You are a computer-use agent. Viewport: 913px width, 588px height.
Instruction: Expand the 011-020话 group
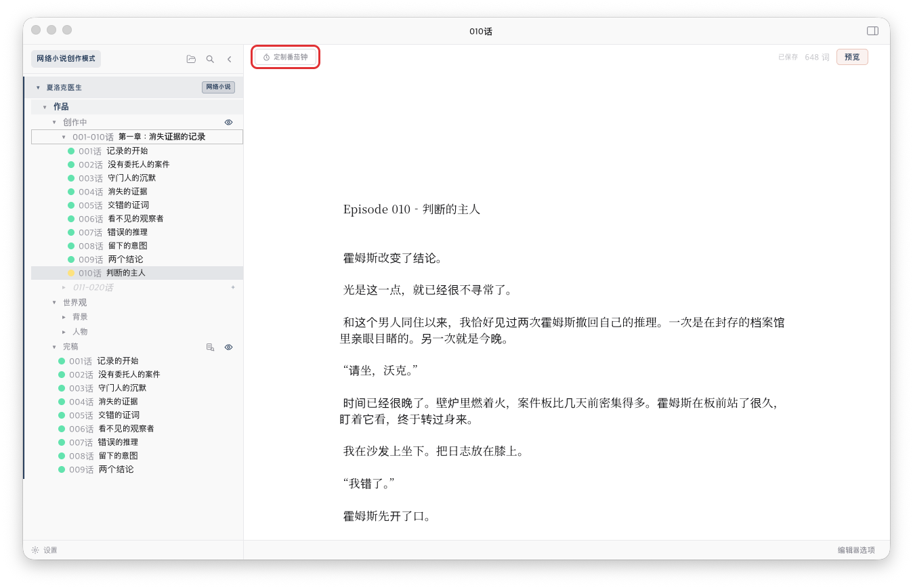[64, 287]
